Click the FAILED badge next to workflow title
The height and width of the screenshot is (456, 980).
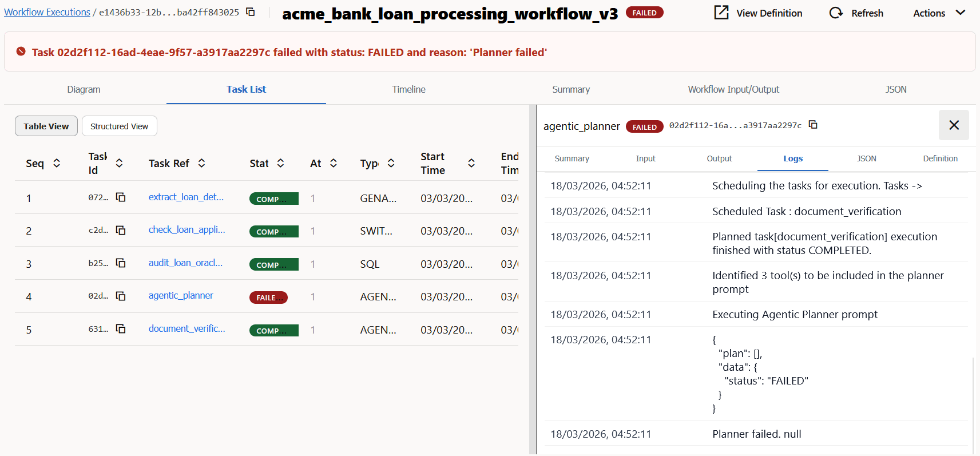click(x=644, y=13)
